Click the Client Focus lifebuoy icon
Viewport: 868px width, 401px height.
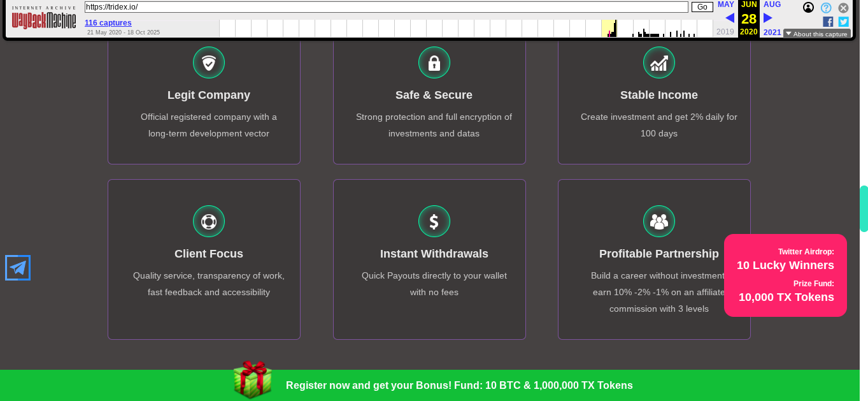209,221
